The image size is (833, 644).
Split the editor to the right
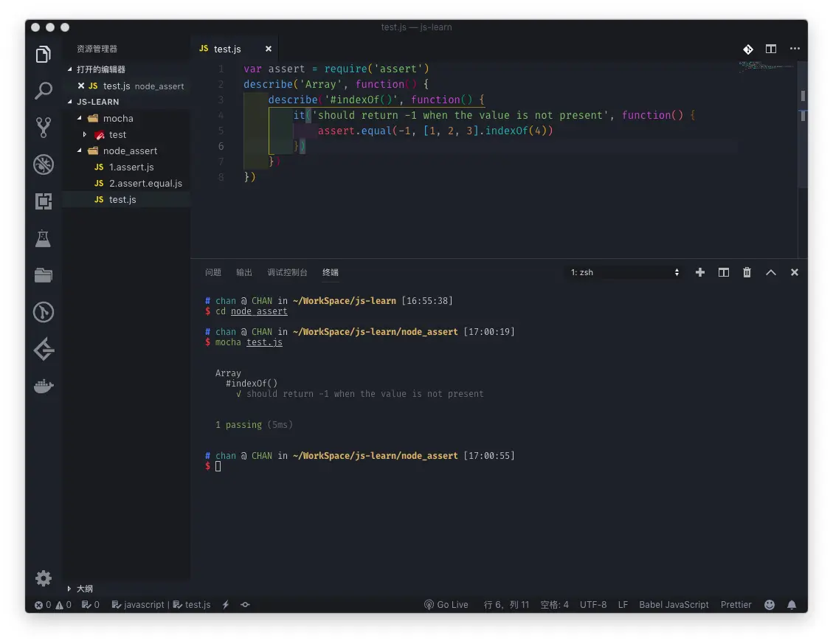point(771,49)
